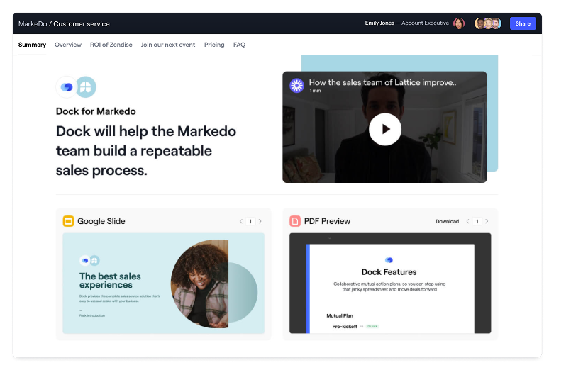Screen dimensions: 588x370
Task: Click the Lattice logo on video
Action: coord(296,86)
